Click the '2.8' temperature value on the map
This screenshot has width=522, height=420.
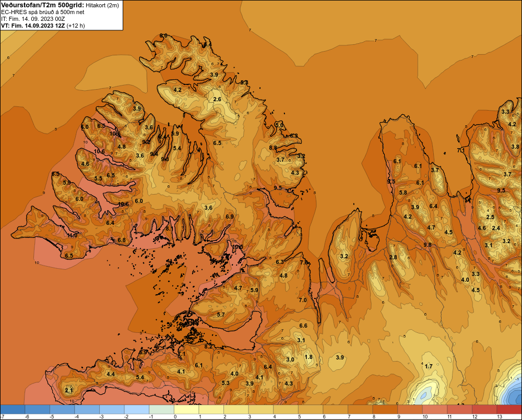[x=393, y=257]
